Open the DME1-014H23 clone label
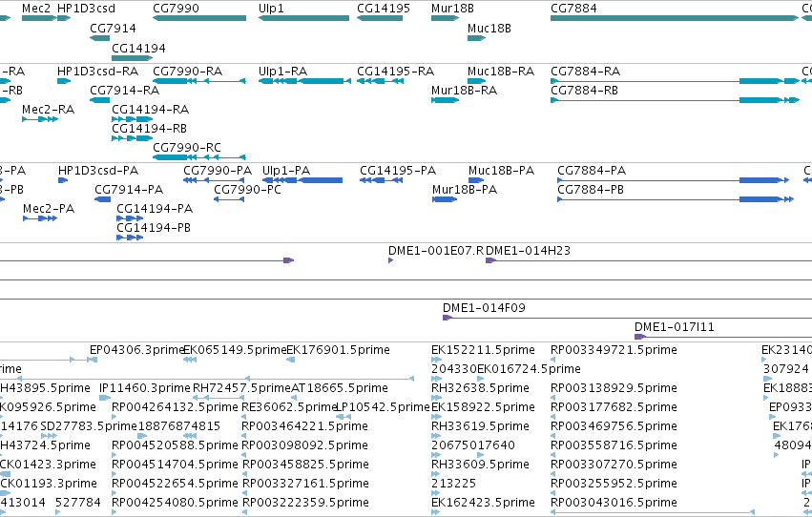Image resolution: width=812 pixels, height=517 pixels. coord(529,251)
